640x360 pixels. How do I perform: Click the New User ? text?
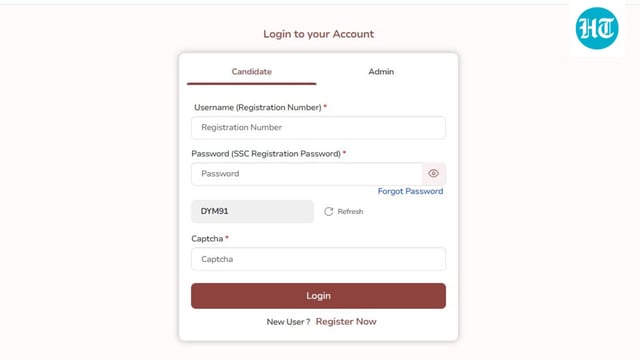288,322
